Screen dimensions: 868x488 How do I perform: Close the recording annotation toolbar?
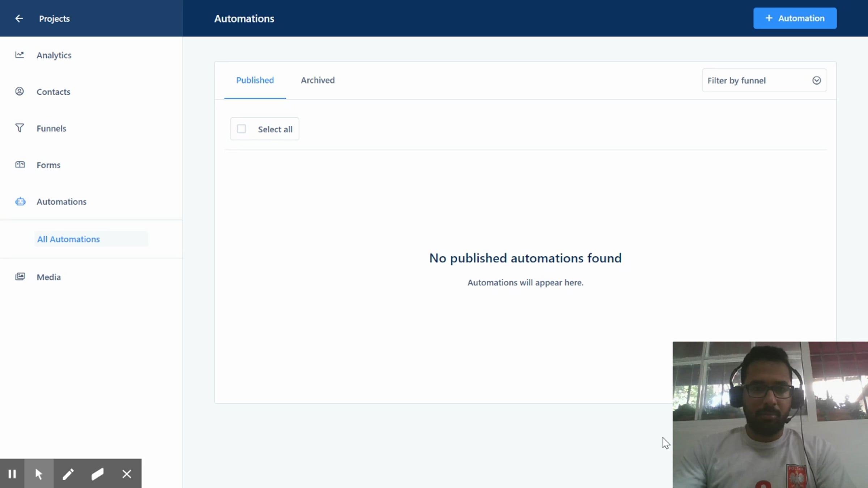click(127, 474)
